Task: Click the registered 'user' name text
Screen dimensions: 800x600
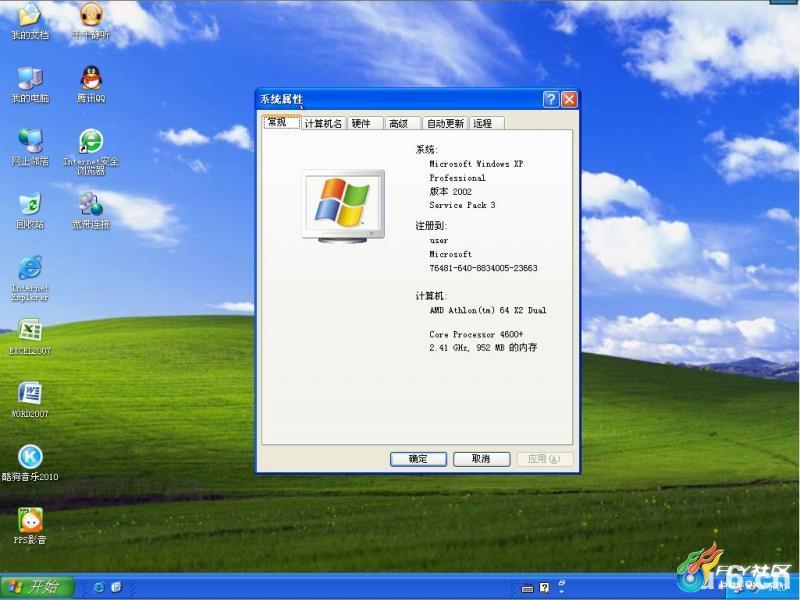Action: tap(439, 240)
